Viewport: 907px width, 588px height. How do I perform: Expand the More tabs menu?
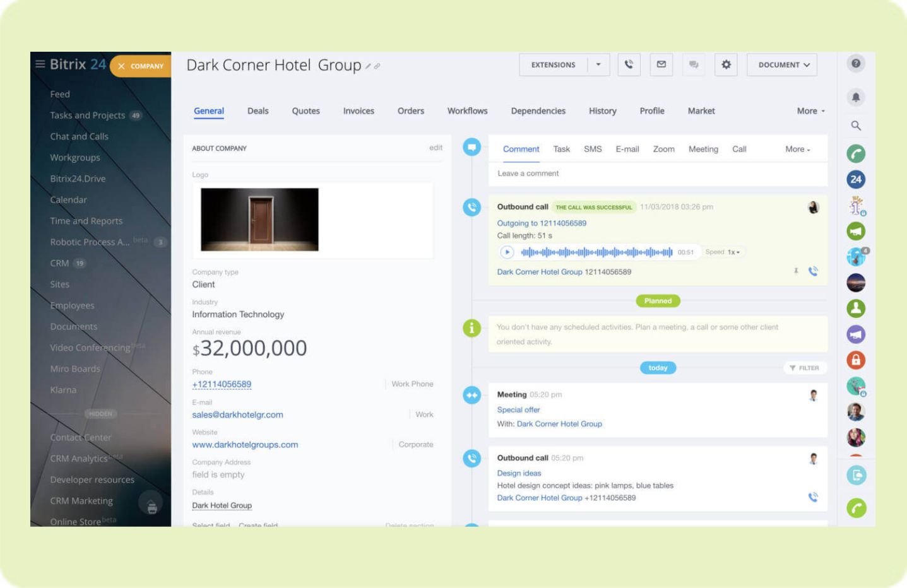point(810,111)
